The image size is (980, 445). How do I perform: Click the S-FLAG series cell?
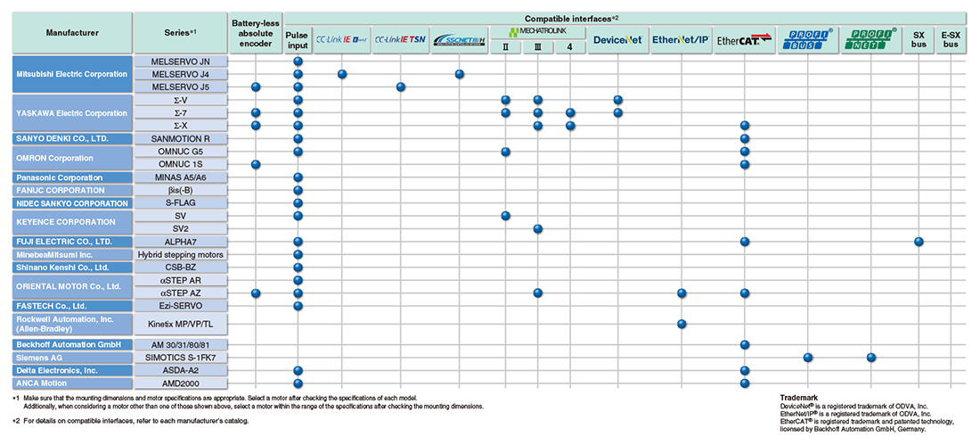point(180,202)
